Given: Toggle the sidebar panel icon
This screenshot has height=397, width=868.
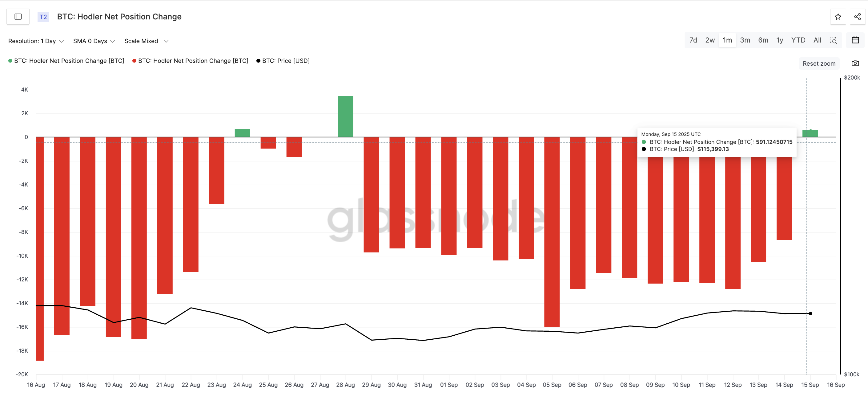Looking at the screenshot, I should click(x=18, y=17).
